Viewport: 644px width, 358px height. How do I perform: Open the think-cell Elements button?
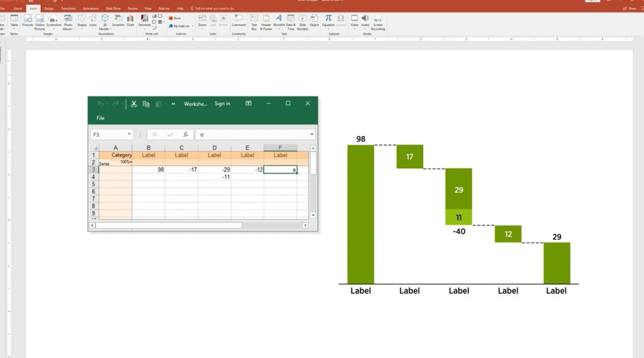144,20
